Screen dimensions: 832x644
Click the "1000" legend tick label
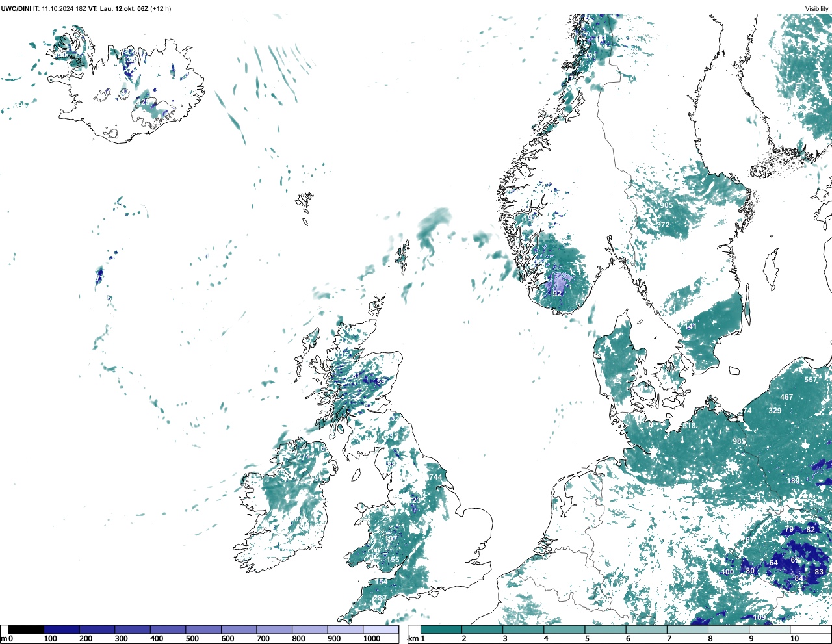pos(372,639)
